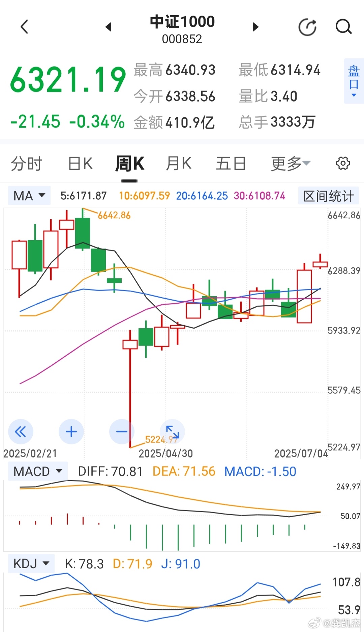Viewport: 364px width, 632px height.
Task: Open the search magnifier icon
Action: [x=344, y=27]
